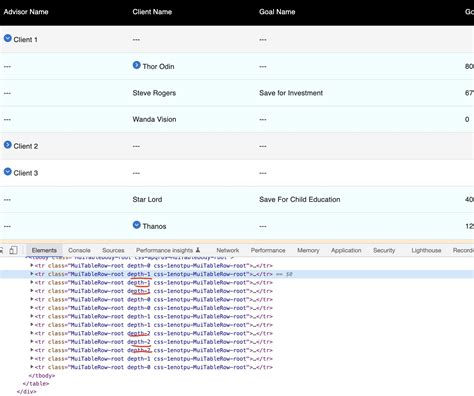
Task: Collapse the Client 1 row arrow icon
Action: click(x=8, y=38)
